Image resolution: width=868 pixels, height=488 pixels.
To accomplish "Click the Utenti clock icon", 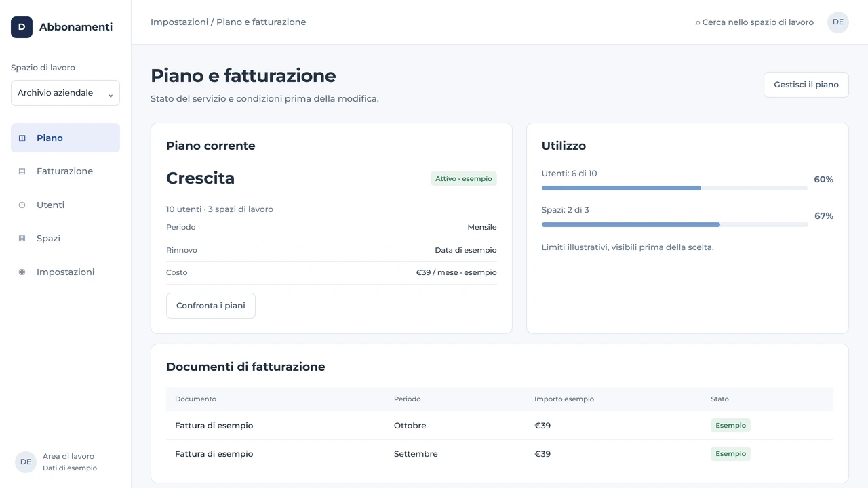I will [x=22, y=205].
